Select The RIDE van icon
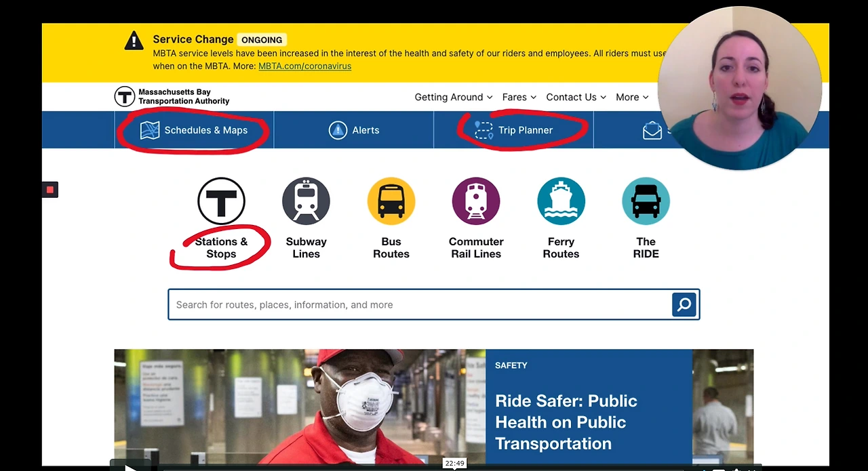The width and height of the screenshot is (868, 471). (646, 201)
